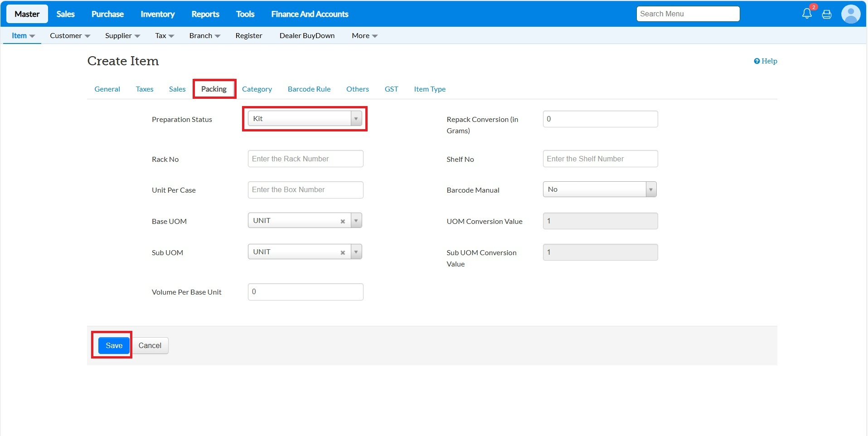Switch to the Category tab
Viewport: 868px width, 436px height.
[x=257, y=89]
